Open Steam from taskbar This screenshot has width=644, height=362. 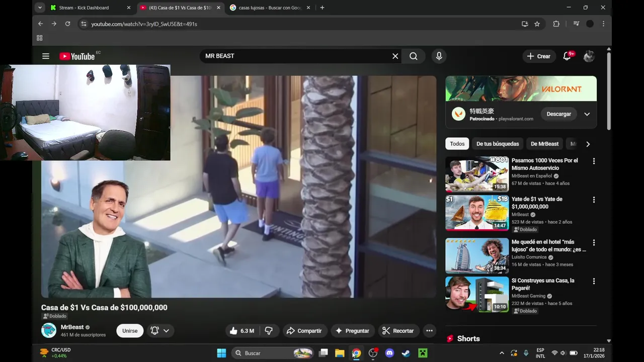(406, 353)
